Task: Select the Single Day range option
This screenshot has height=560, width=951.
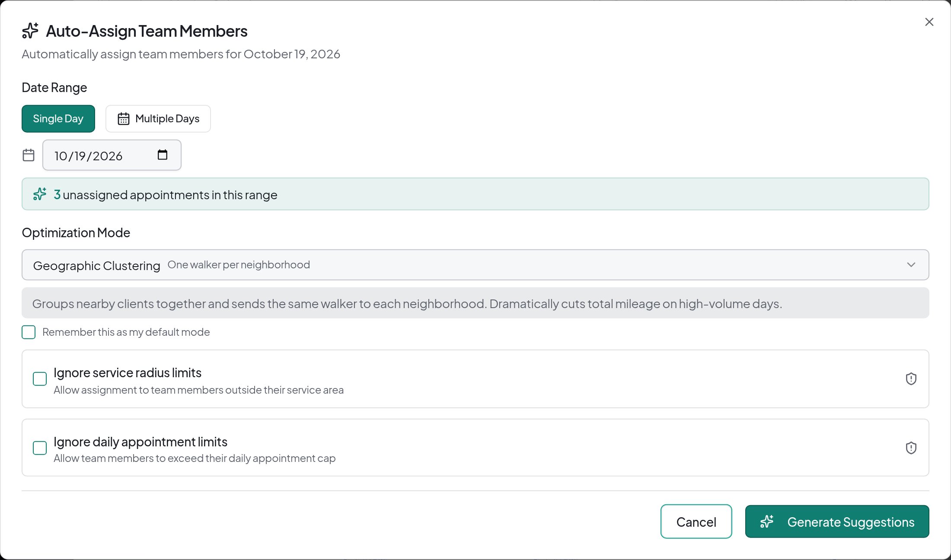Action: coord(58,119)
